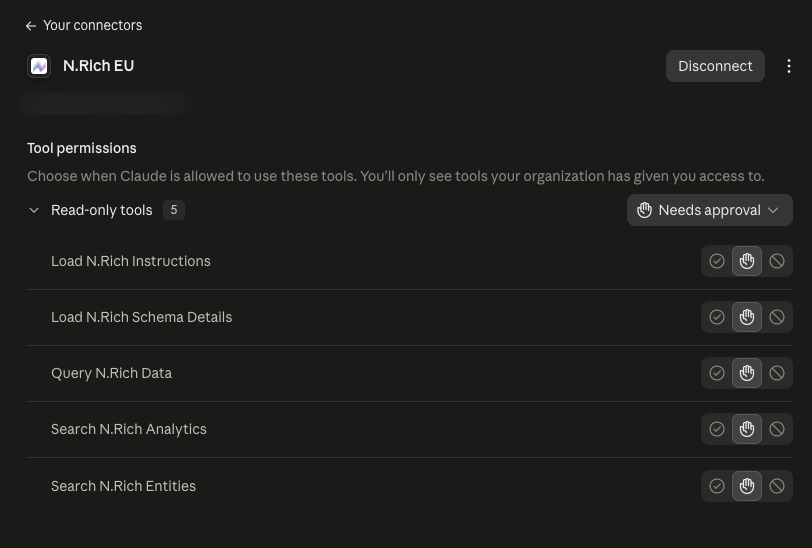This screenshot has height=548, width=812.
Task: Block the Load N.Rich Instructions tool
Action: (777, 261)
